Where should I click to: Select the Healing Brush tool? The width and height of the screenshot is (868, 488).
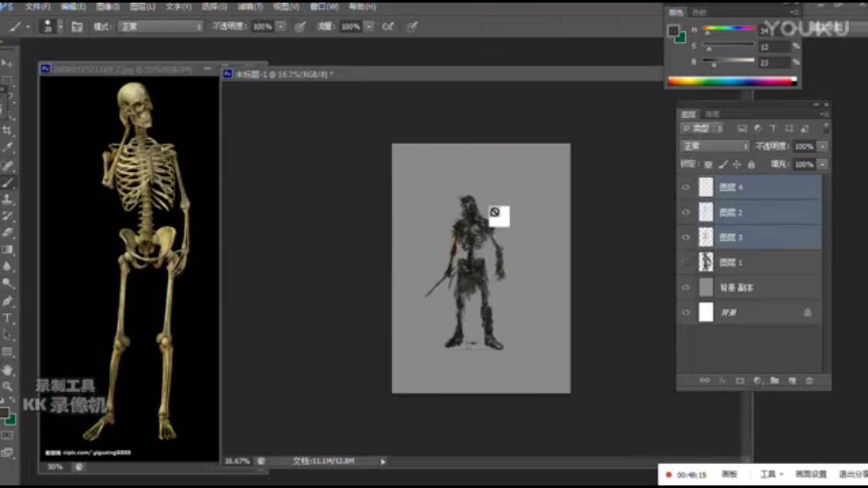coord(7,165)
